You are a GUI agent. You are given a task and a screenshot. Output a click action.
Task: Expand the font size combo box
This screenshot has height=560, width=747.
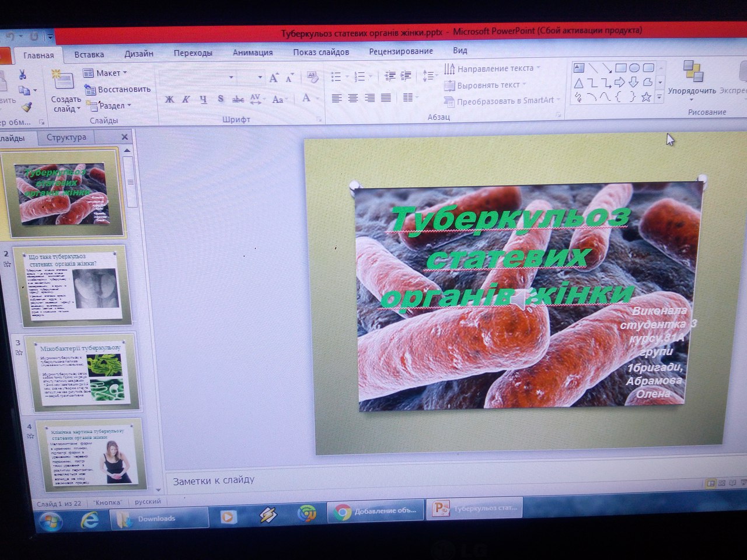tap(260, 78)
